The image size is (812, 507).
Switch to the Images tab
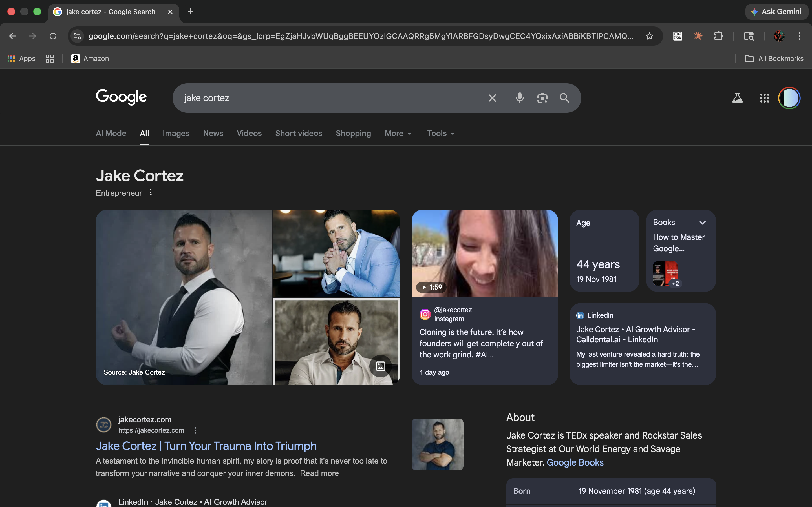click(176, 133)
